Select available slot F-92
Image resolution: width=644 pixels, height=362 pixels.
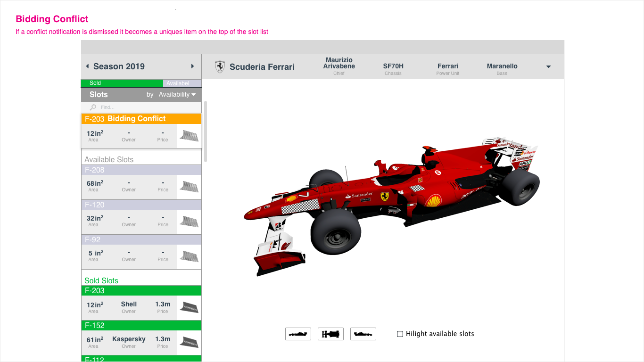click(141, 239)
